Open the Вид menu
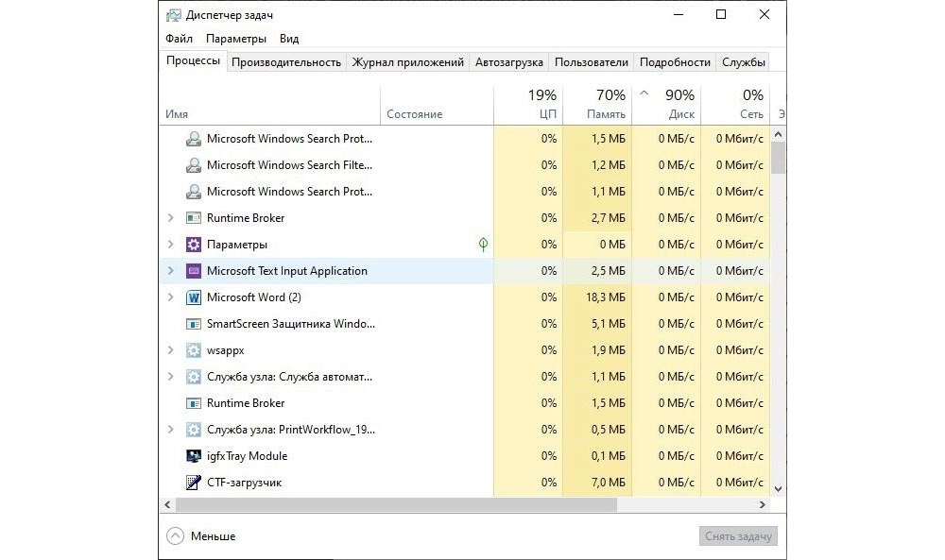945x560 pixels. pyautogui.click(x=289, y=39)
